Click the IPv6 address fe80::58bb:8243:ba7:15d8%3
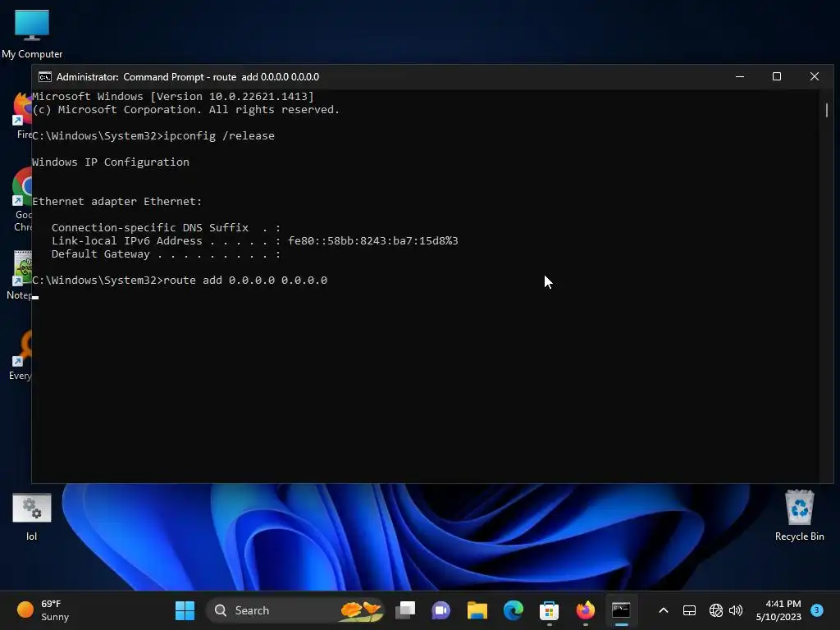 coord(373,241)
